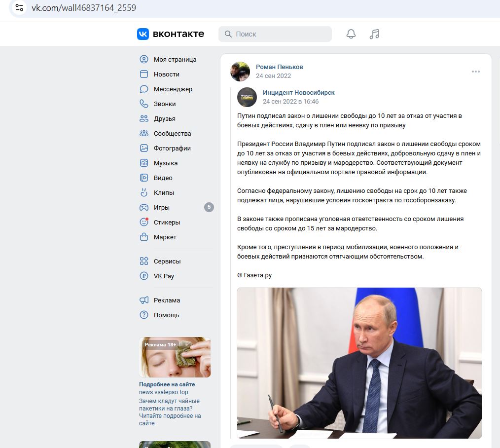This screenshot has width=500, height=448.
Task: Click the Подробнее на сайте ad link
Action: point(167,384)
